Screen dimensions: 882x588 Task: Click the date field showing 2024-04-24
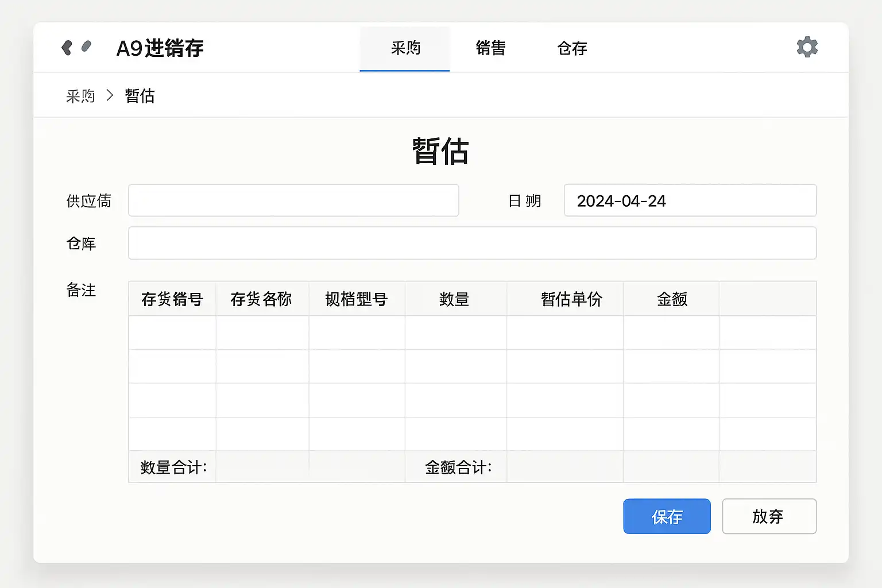click(690, 200)
